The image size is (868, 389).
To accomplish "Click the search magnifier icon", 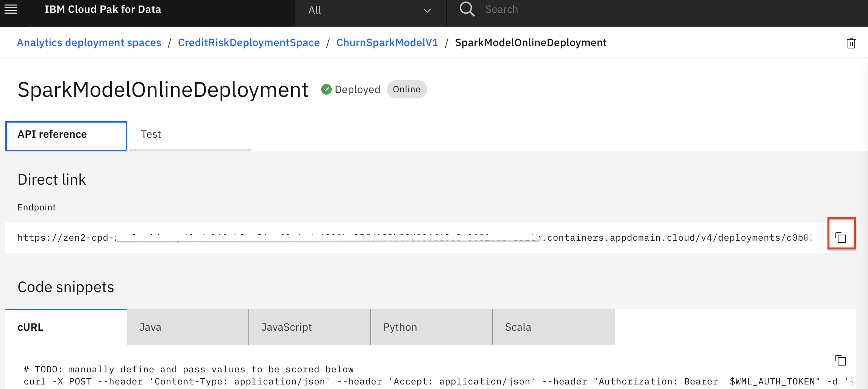I will click(x=467, y=9).
